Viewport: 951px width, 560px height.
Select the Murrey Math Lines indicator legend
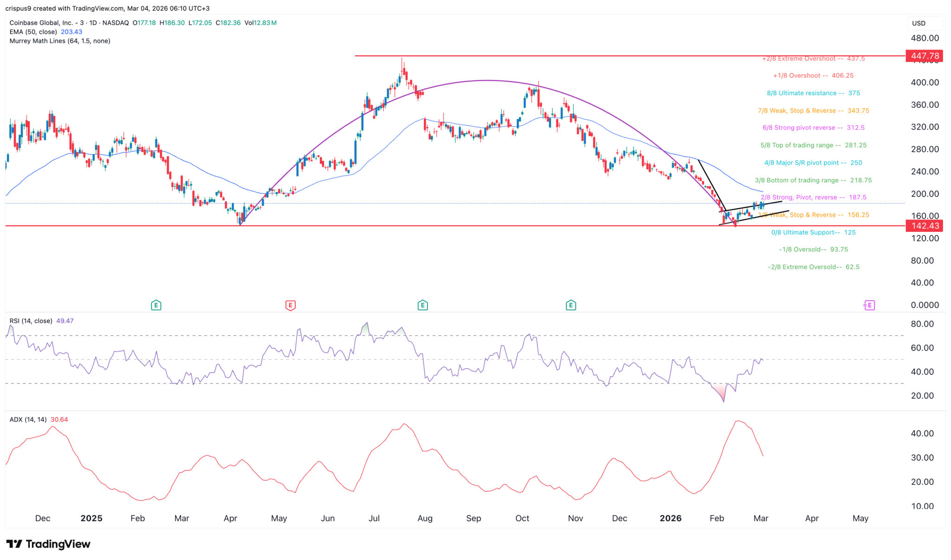click(x=60, y=41)
